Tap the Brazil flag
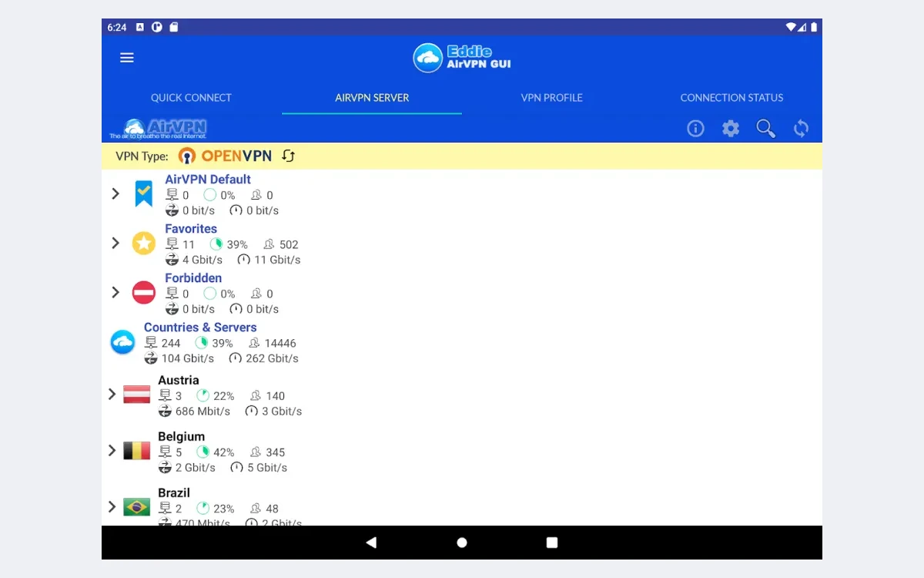 [137, 507]
